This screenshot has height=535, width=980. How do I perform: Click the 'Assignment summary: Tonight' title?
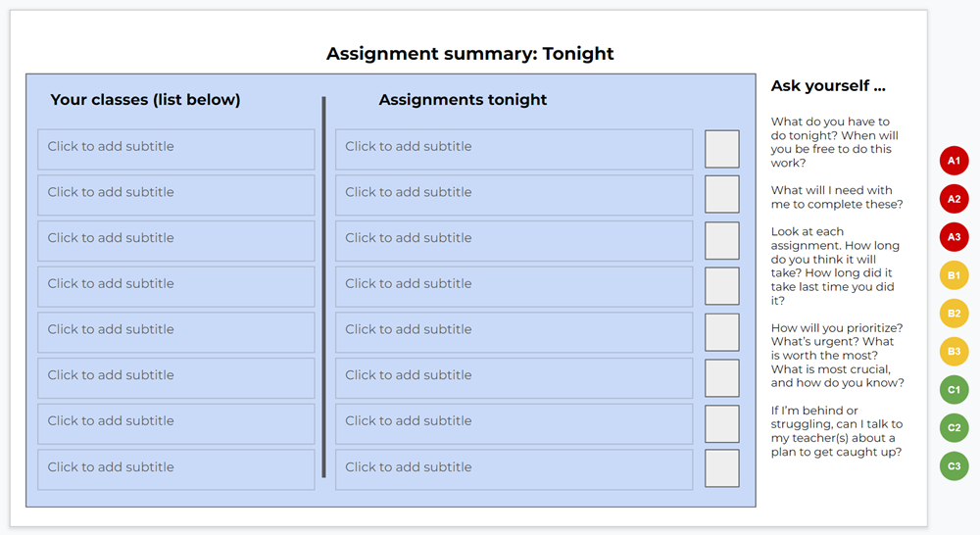pos(470,54)
